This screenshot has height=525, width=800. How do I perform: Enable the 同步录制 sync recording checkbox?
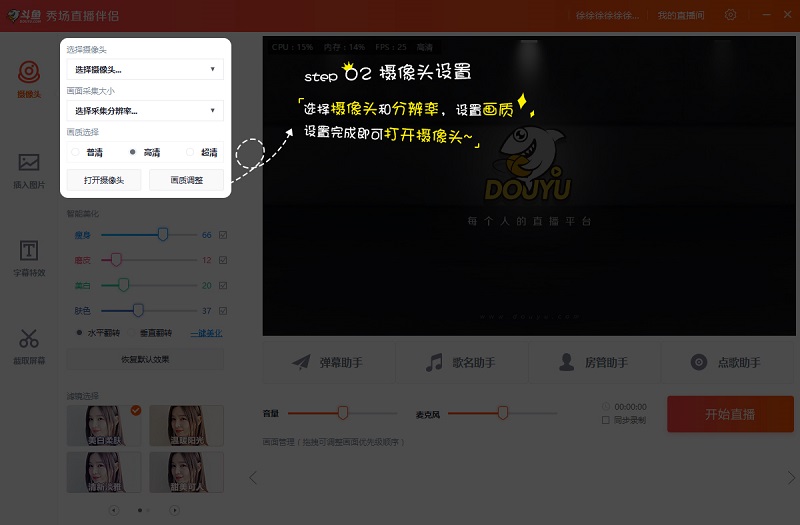pos(606,420)
